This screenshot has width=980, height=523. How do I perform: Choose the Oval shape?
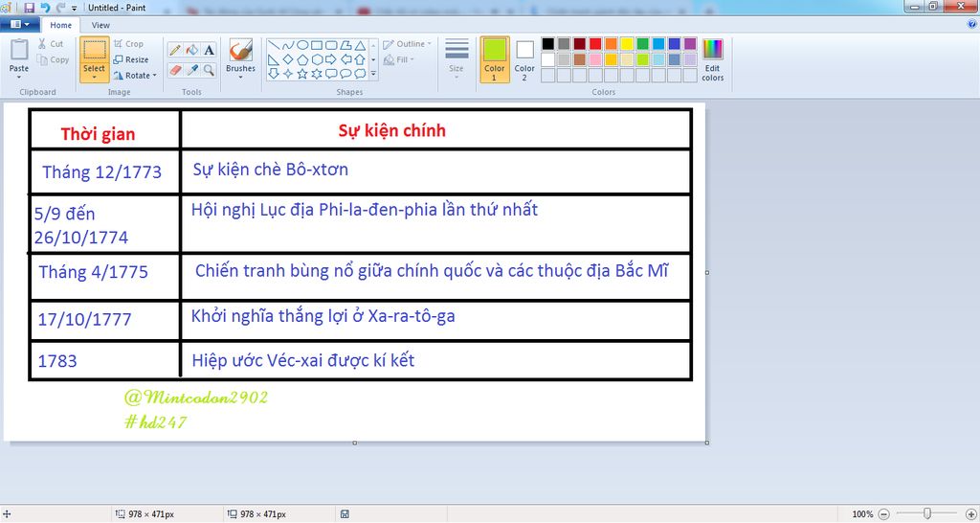tap(301, 45)
